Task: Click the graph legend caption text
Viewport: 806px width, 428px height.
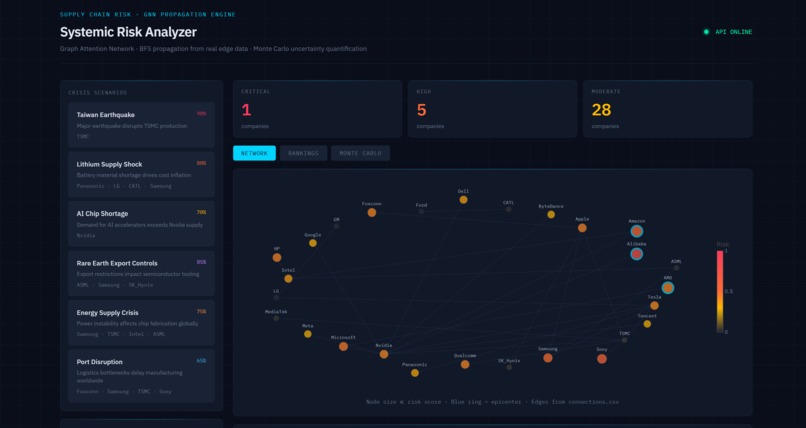Action: (x=492, y=402)
